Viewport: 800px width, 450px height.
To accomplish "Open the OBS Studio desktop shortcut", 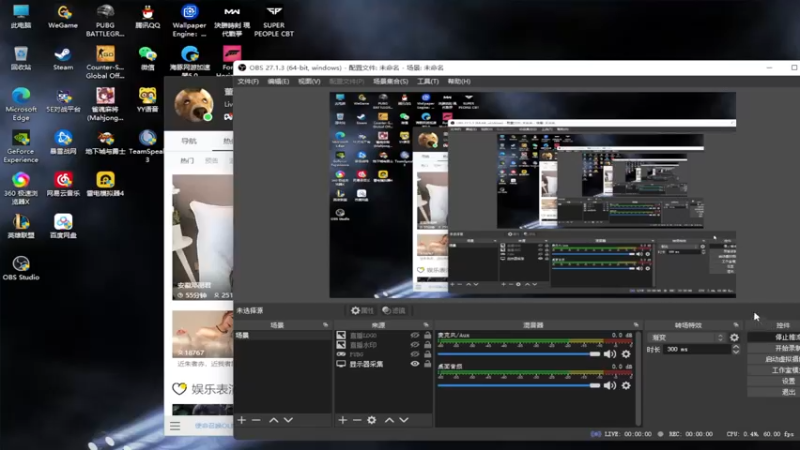I will (21, 268).
